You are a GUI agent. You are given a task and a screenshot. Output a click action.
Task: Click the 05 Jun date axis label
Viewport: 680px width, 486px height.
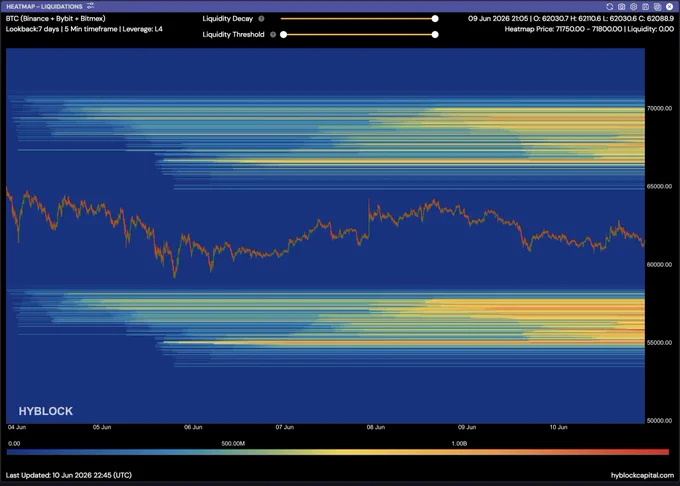(x=102, y=427)
